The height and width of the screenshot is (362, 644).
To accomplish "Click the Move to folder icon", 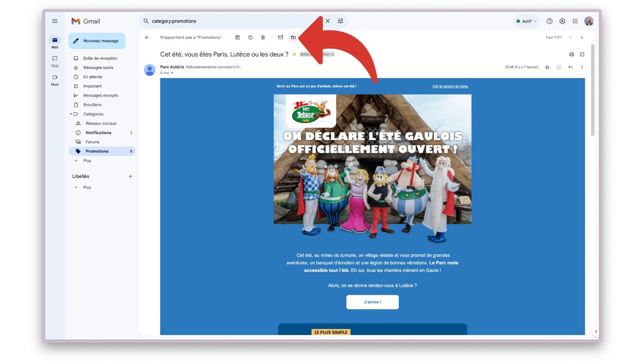I will [x=293, y=37].
